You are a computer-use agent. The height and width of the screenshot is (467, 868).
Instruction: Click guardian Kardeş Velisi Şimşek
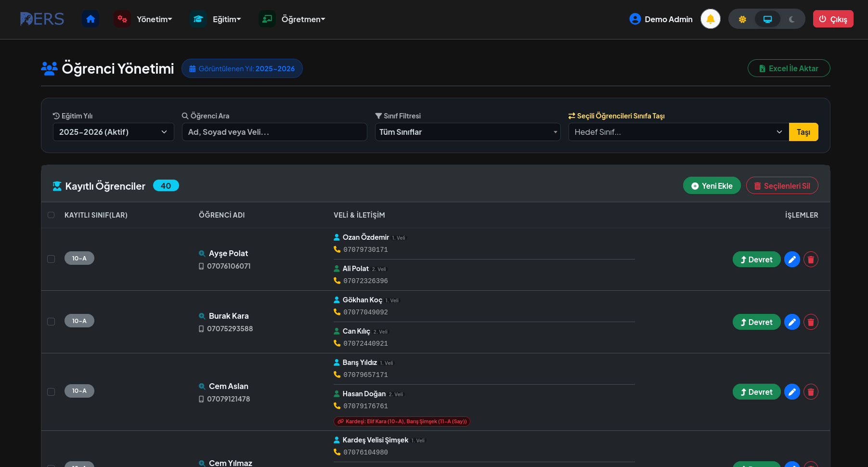coord(376,440)
